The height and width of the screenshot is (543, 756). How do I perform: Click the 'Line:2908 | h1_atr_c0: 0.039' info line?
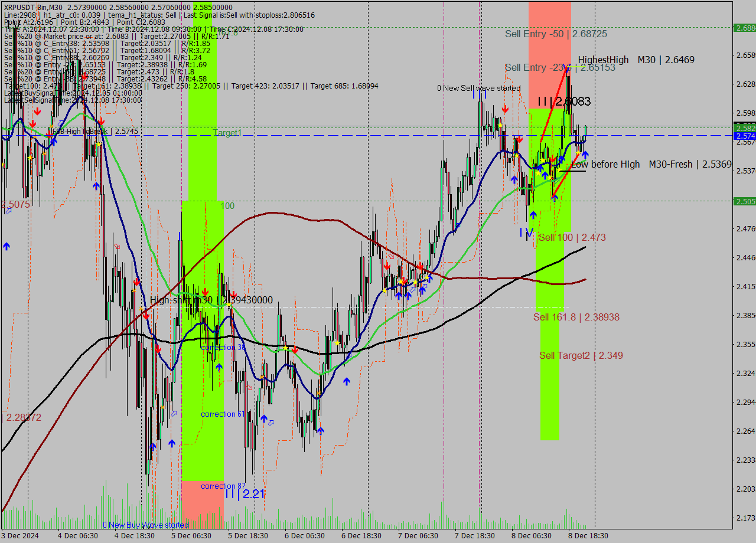pyautogui.click(x=159, y=15)
